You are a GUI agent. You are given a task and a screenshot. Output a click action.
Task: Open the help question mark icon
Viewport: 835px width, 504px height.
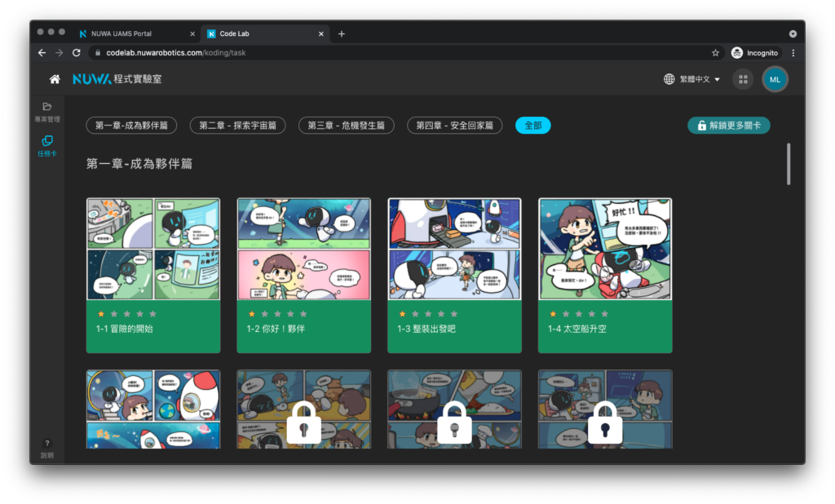point(46,444)
